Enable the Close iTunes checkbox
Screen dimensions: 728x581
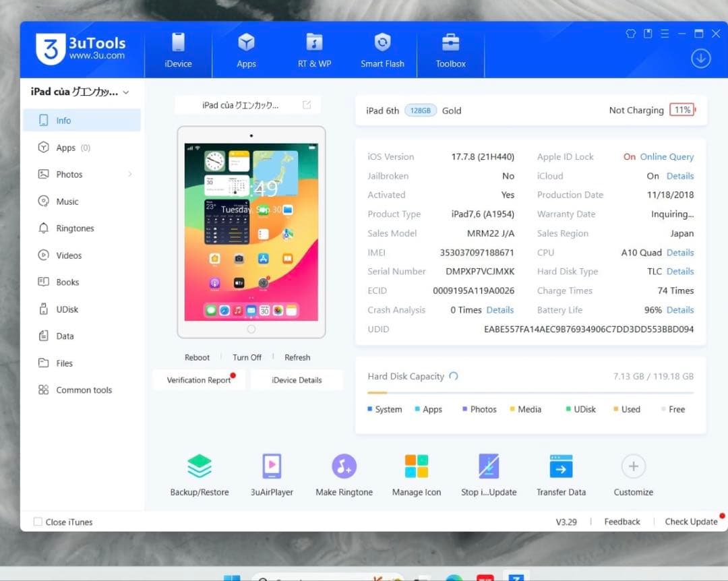pyautogui.click(x=37, y=521)
